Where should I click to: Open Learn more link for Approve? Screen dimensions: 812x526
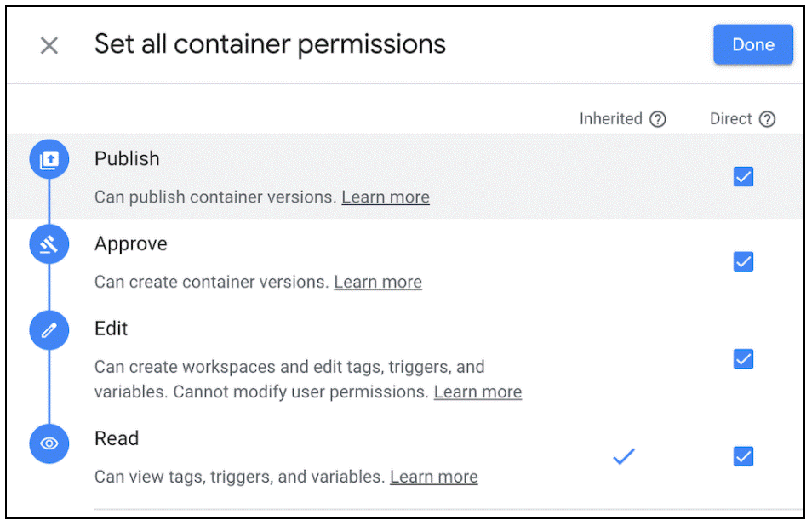tap(378, 283)
